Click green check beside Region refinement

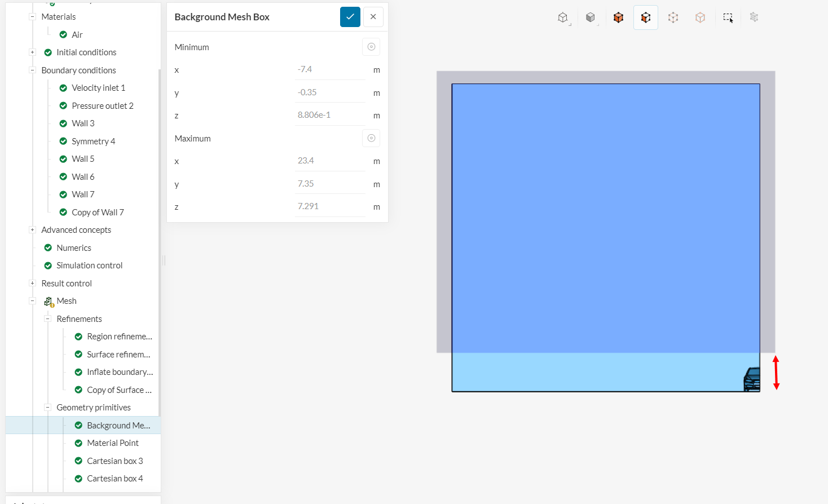coord(78,337)
